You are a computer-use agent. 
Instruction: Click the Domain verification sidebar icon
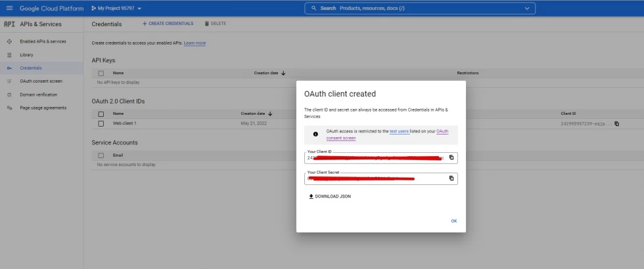pyautogui.click(x=9, y=94)
